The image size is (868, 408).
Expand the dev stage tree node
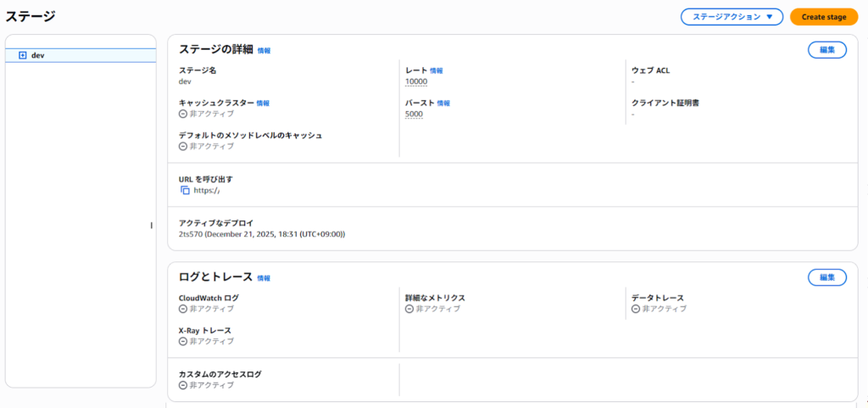[x=23, y=55]
